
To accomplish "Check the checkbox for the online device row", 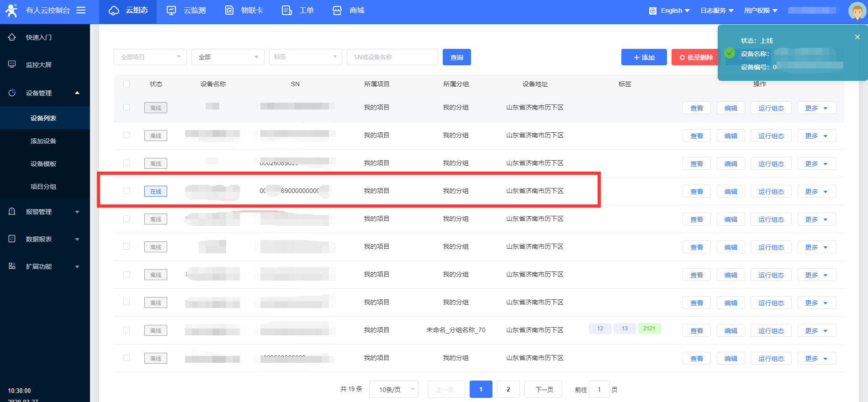I will pos(127,191).
